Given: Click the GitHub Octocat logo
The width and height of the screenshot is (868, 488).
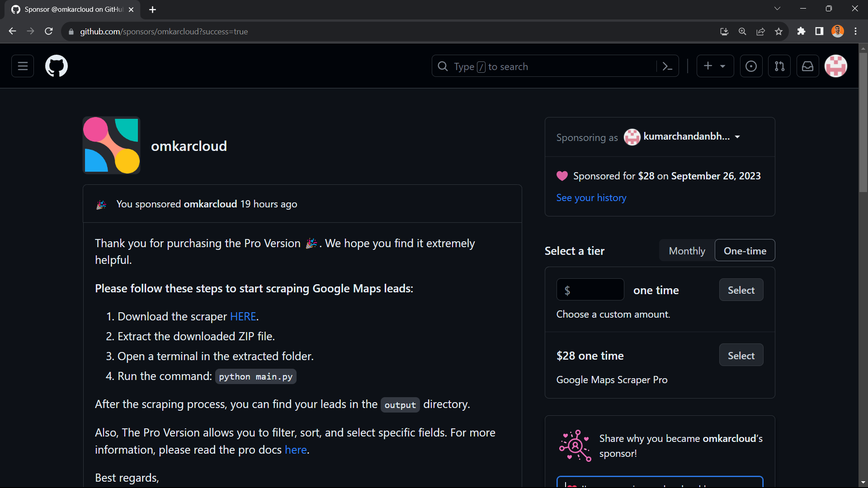Looking at the screenshot, I should coord(57,66).
